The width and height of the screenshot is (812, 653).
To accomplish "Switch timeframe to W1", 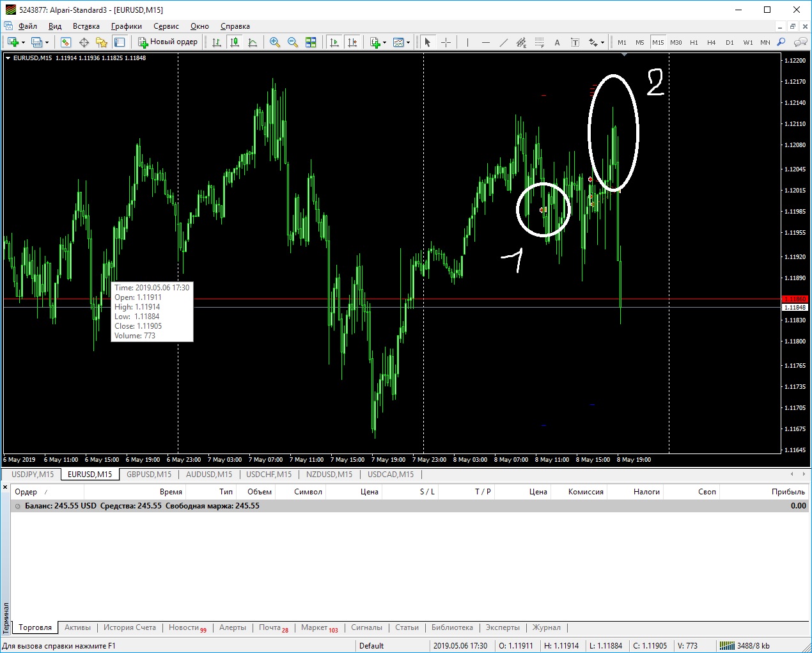I will (747, 42).
